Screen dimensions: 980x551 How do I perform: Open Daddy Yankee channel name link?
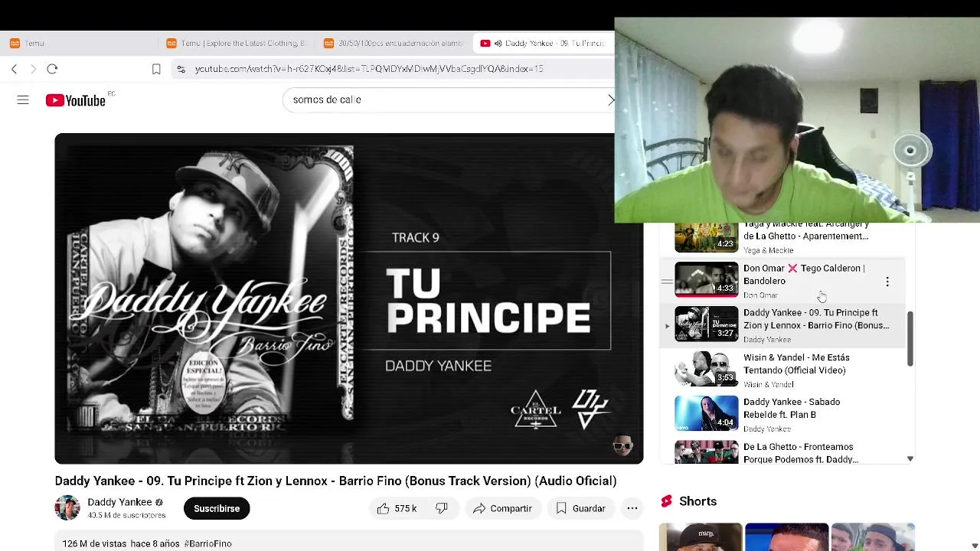coord(119,502)
